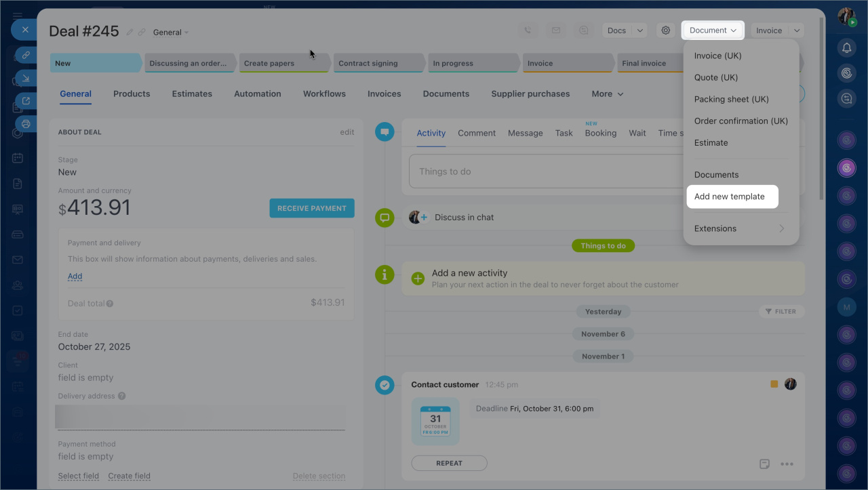Open the three-dot menu on Contact customer card
Screen dimensions: 868x490
(x=787, y=464)
